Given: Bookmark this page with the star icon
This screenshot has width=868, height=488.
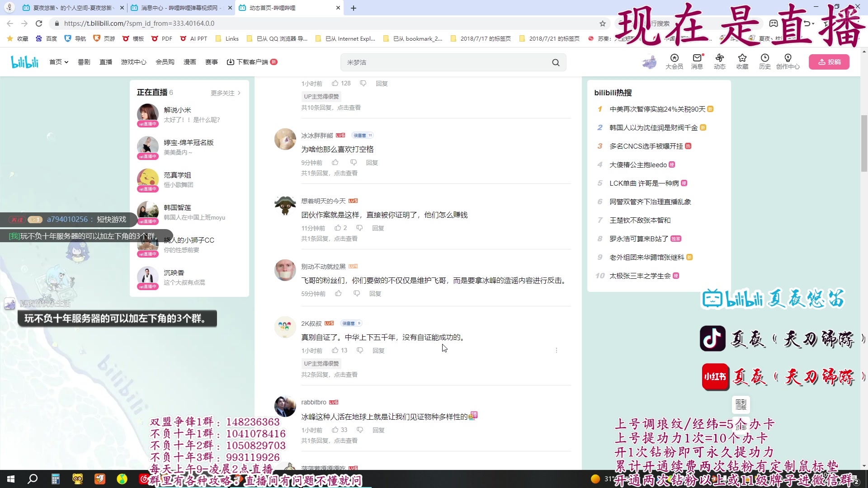Looking at the screenshot, I should coord(603,23).
